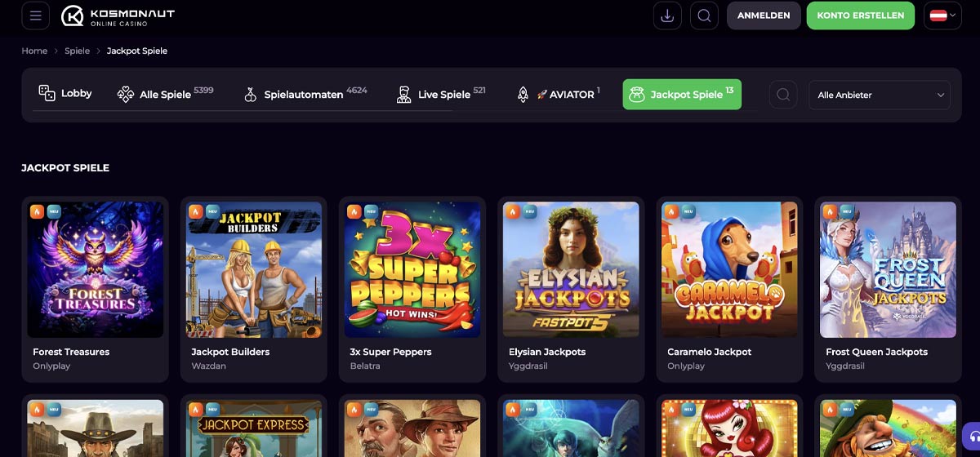Go to Home breadcrumb link
The height and width of the screenshot is (457, 980).
[x=34, y=51]
